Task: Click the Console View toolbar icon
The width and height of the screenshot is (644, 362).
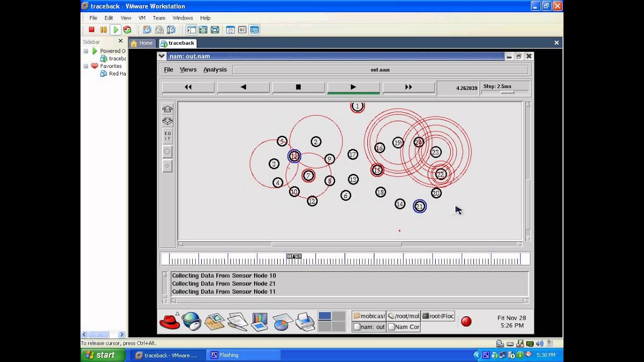Action: click(x=254, y=30)
